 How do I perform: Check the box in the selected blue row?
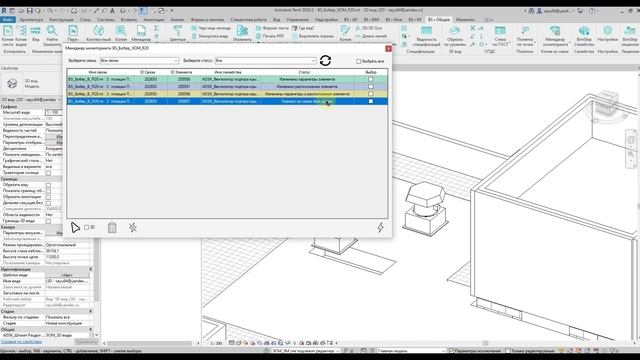[371, 101]
